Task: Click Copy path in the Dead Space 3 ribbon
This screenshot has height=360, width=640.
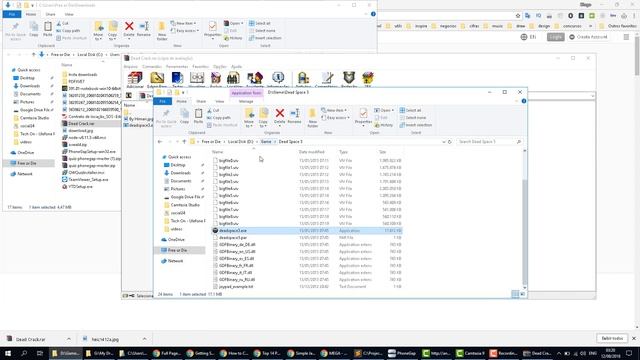Action: (219, 118)
